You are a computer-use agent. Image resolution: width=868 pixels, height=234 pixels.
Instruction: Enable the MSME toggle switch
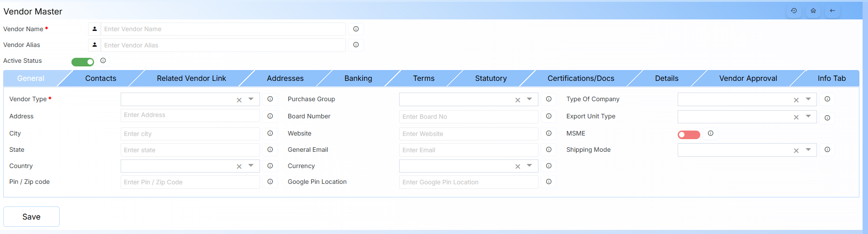[x=689, y=135]
